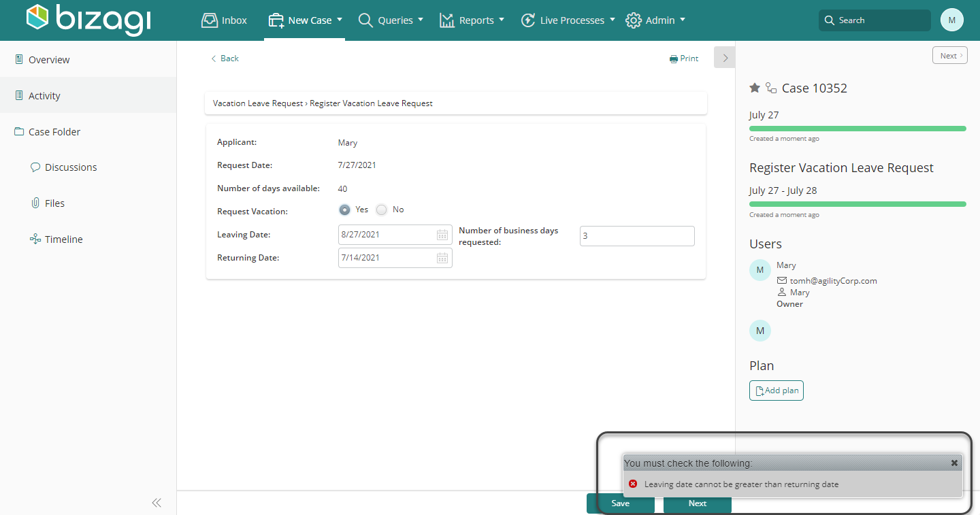Expand the New Case dropdown arrow
The height and width of the screenshot is (515, 980).
point(340,20)
